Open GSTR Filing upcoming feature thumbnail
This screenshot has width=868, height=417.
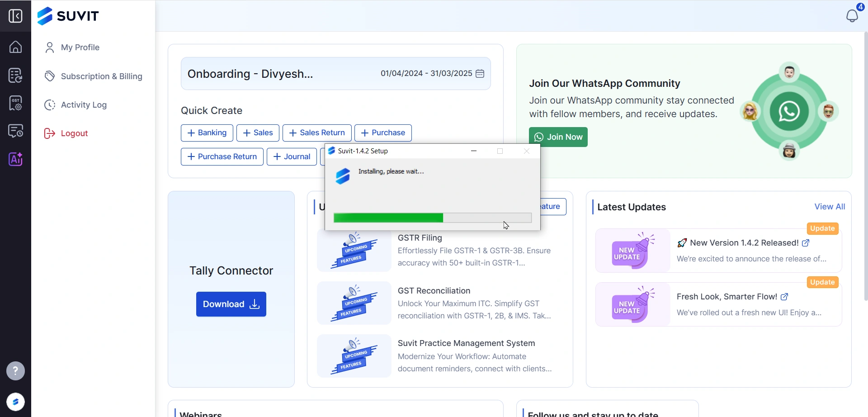pos(354,251)
